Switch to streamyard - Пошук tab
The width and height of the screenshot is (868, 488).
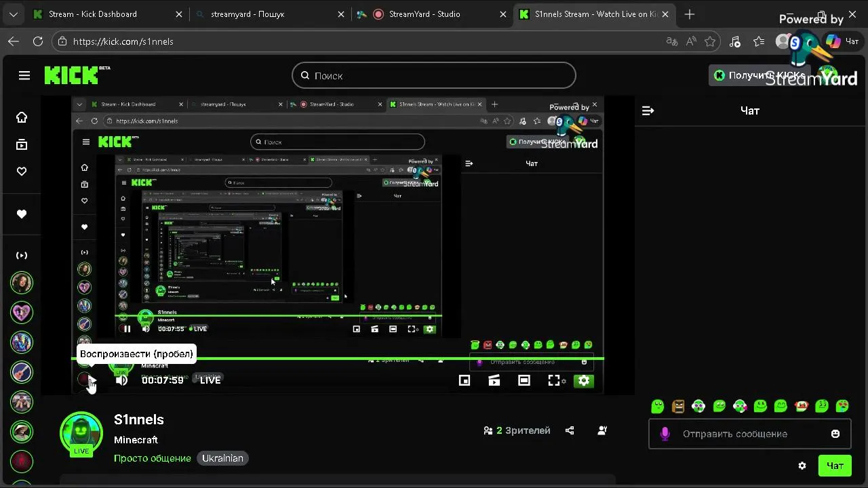(x=270, y=14)
